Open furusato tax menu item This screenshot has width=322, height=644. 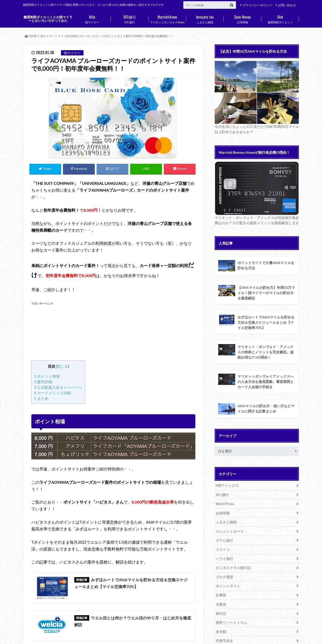[205, 19]
